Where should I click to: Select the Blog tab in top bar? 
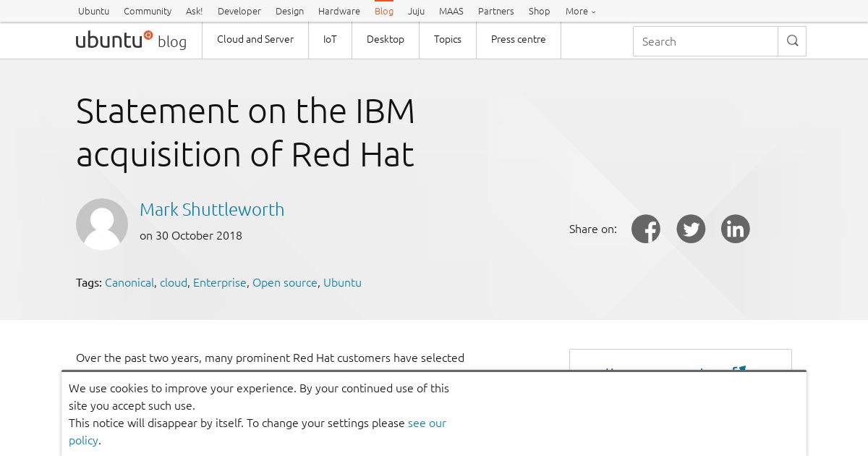pos(384,11)
